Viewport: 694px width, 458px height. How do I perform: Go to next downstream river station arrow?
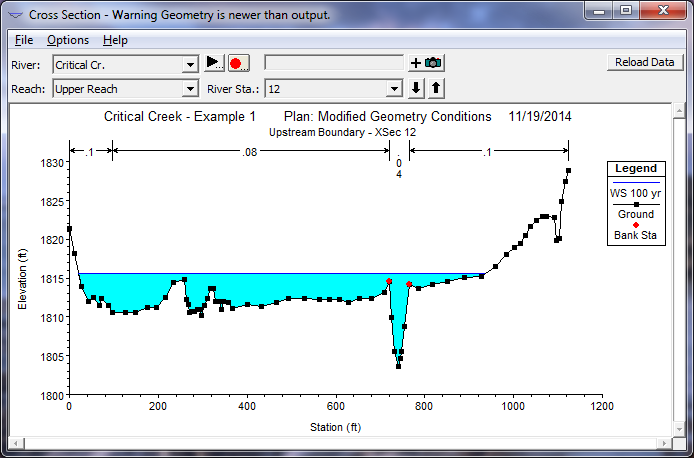pyautogui.click(x=418, y=88)
